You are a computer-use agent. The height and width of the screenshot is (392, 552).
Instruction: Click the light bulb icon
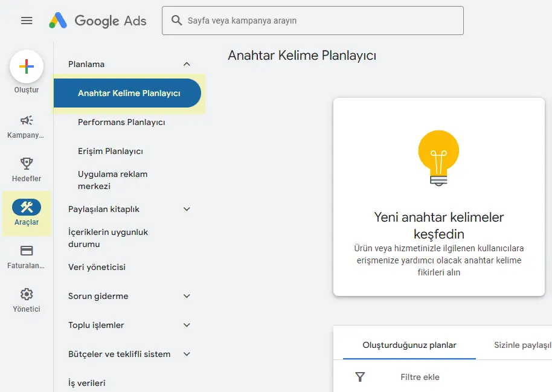click(x=438, y=158)
